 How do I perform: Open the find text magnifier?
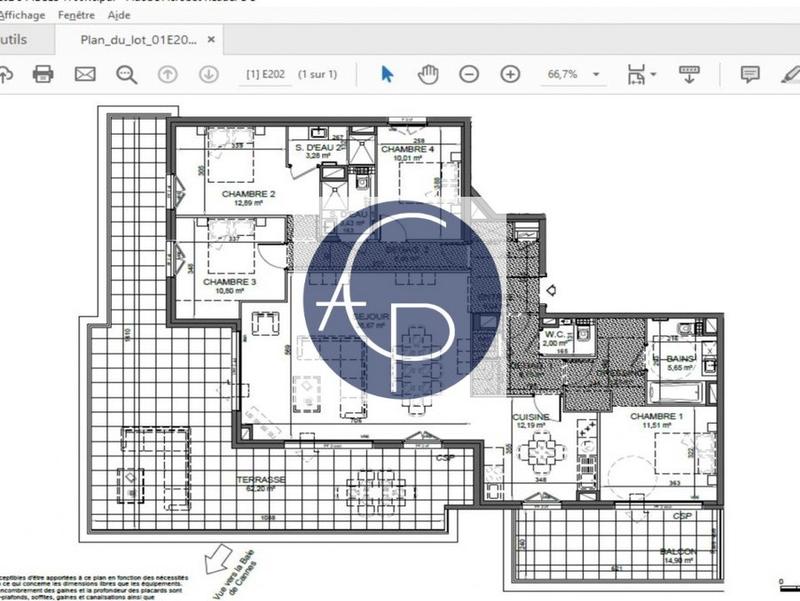[x=126, y=74]
